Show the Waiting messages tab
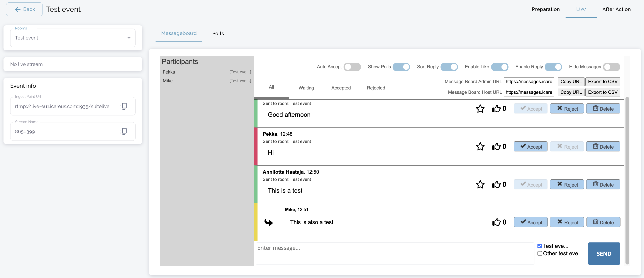Screen dimensions: 644x278 306,88
